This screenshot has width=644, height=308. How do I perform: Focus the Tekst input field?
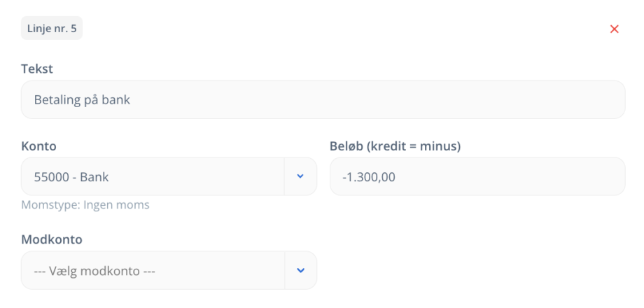pyautogui.click(x=323, y=100)
